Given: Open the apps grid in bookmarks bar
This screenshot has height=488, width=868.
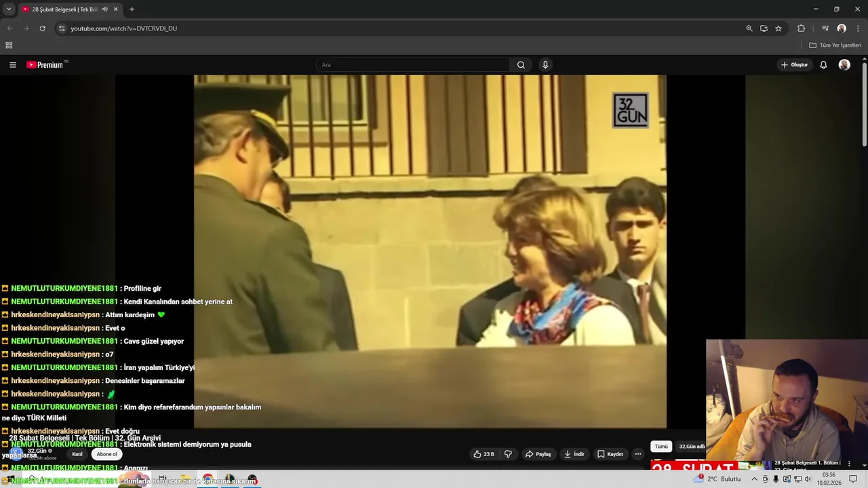Looking at the screenshot, I should pyautogui.click(x=9, y=45).
